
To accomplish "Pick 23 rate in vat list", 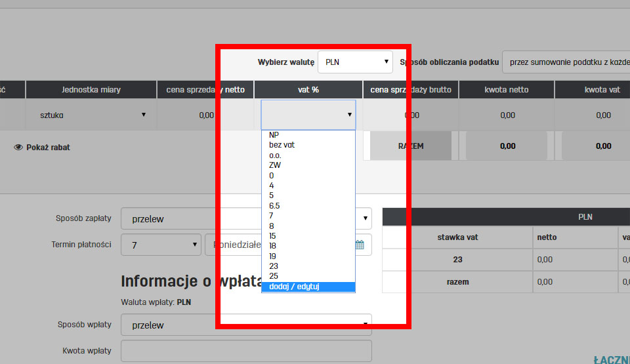I will [x=308, y=266].
